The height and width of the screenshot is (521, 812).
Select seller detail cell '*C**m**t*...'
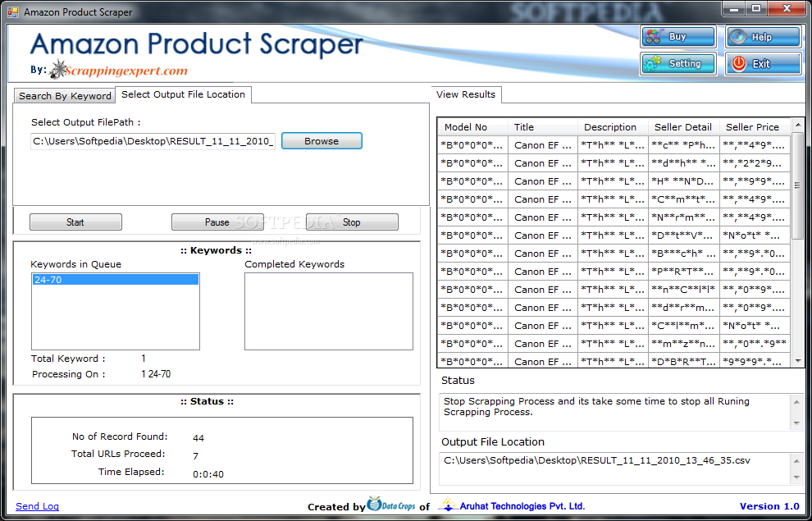(683, 199)
